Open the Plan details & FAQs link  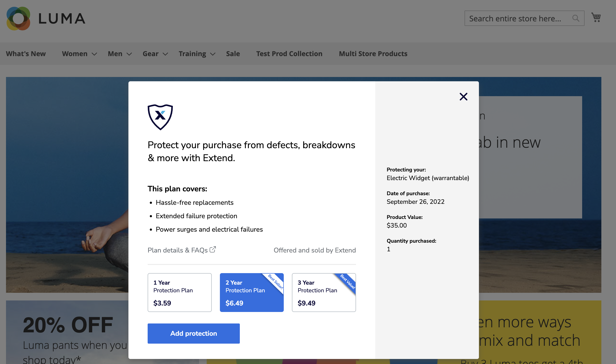pyautogui.click(x=177, y=250)
